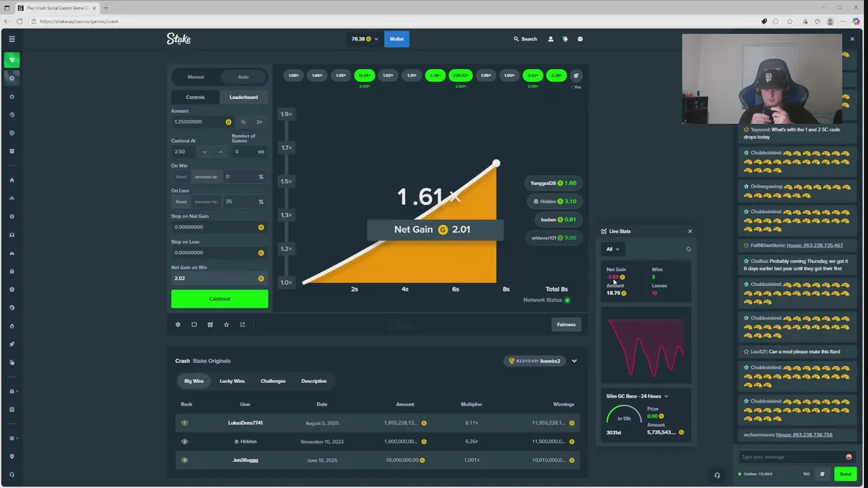
Task: Open Recent clock icon in left sidebar
Action: [12, 115]
